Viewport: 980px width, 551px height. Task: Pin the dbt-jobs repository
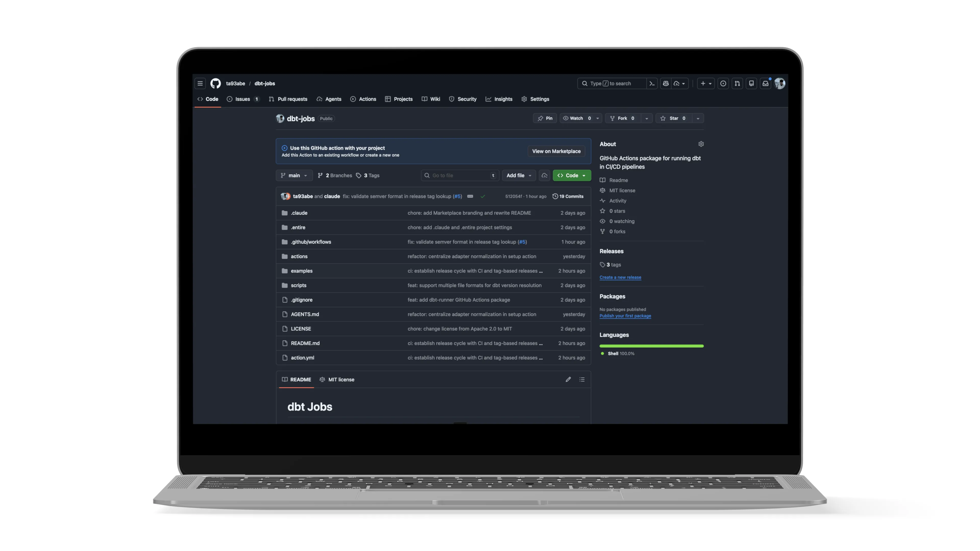545,118
